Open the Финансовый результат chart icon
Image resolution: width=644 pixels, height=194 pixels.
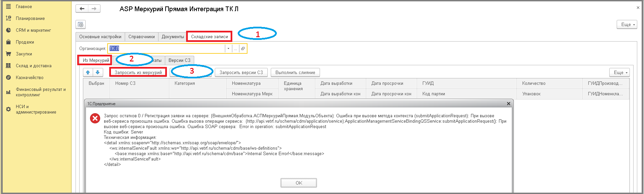point(8,92)
